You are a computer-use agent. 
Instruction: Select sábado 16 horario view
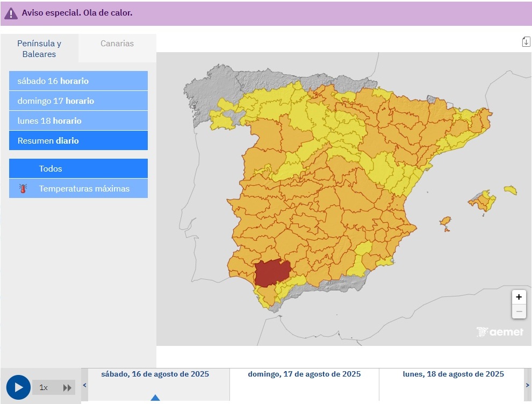78,81
